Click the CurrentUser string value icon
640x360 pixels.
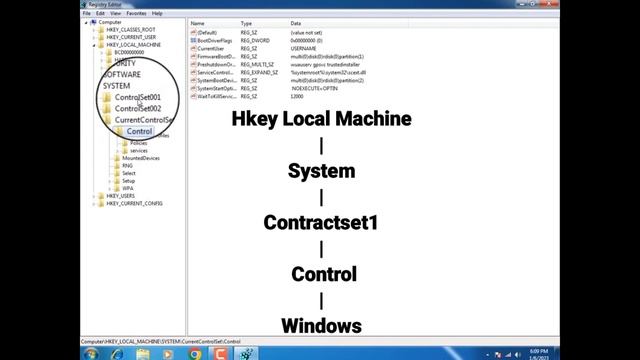coord(193,49)
